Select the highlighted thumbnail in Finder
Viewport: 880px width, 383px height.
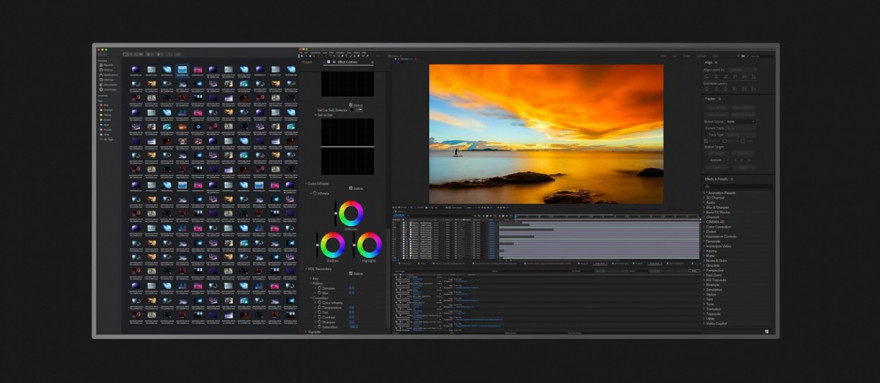(x=182, y=71)
